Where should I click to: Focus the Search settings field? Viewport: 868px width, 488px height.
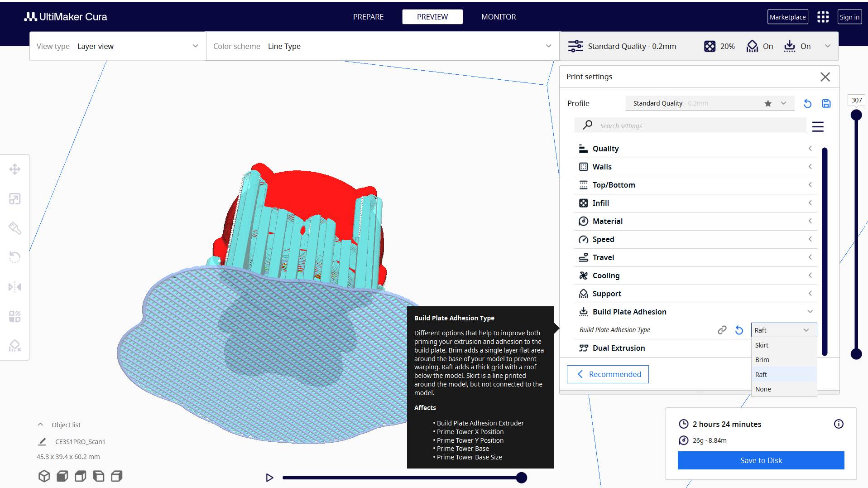pos(691,126)
